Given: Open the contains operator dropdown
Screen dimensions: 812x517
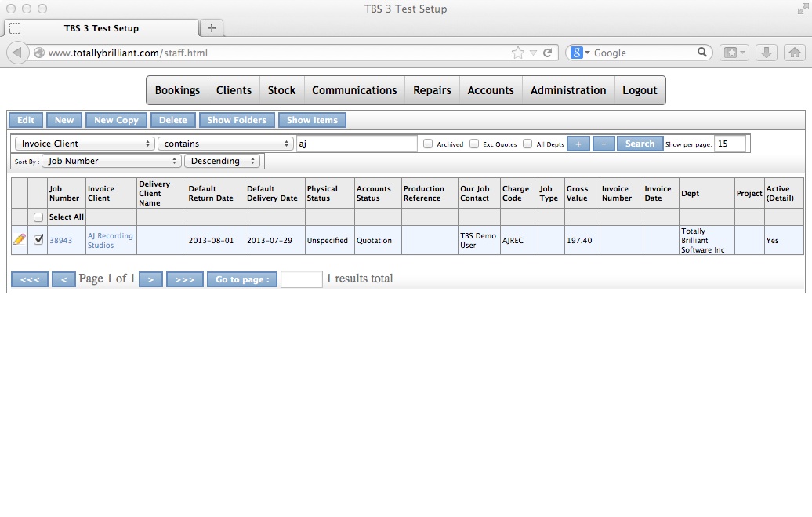Looking at the screenshot, I should click(225, 144).
